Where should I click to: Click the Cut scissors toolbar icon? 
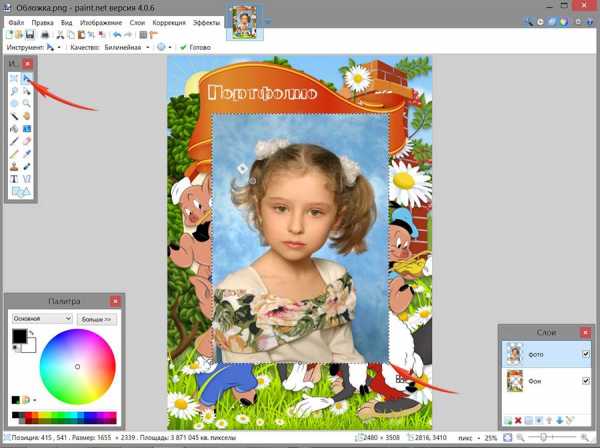tap(60, 35)
